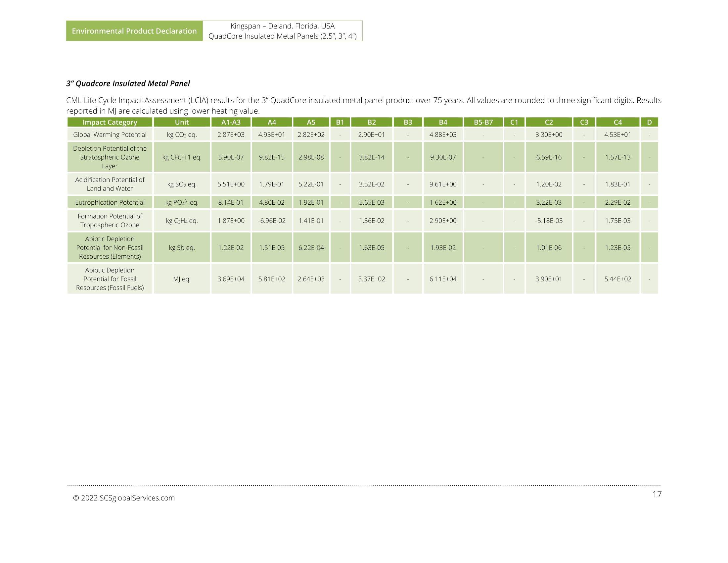Click the value 6.11E+04
This screenshot has width=728, height=563.
pos(443,279)
